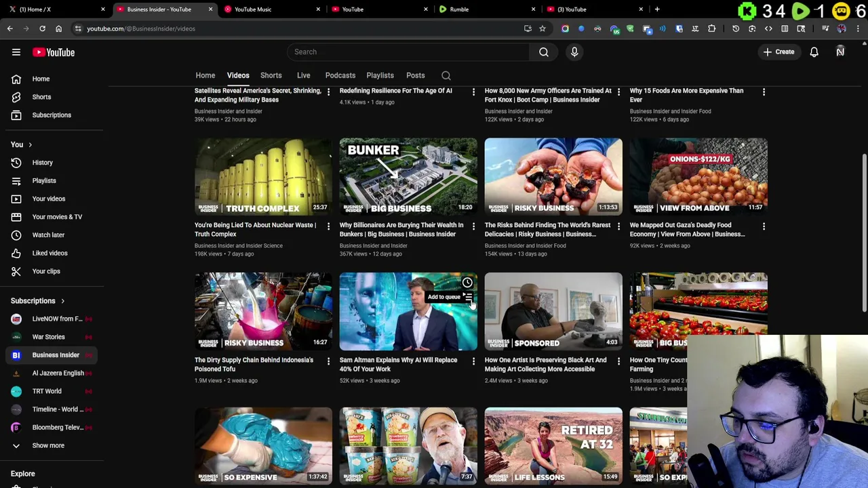
Task: Click in the YouTube search field
Action: [408, 52]
